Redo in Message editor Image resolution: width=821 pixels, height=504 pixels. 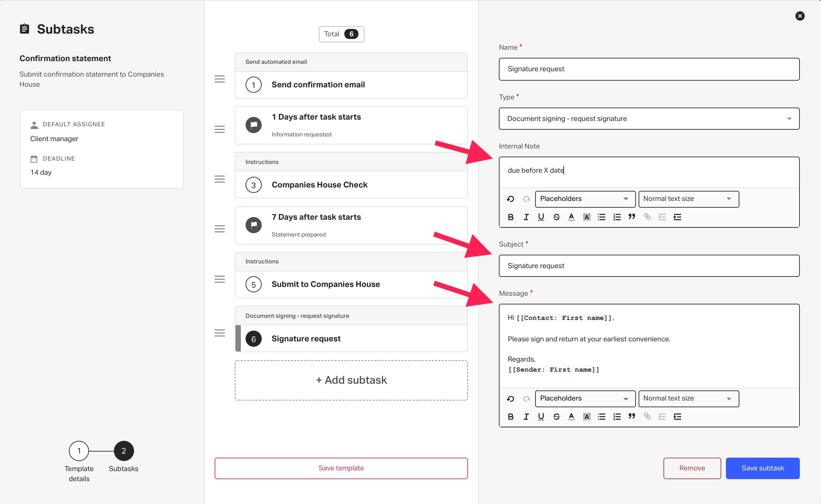[526, 399]
